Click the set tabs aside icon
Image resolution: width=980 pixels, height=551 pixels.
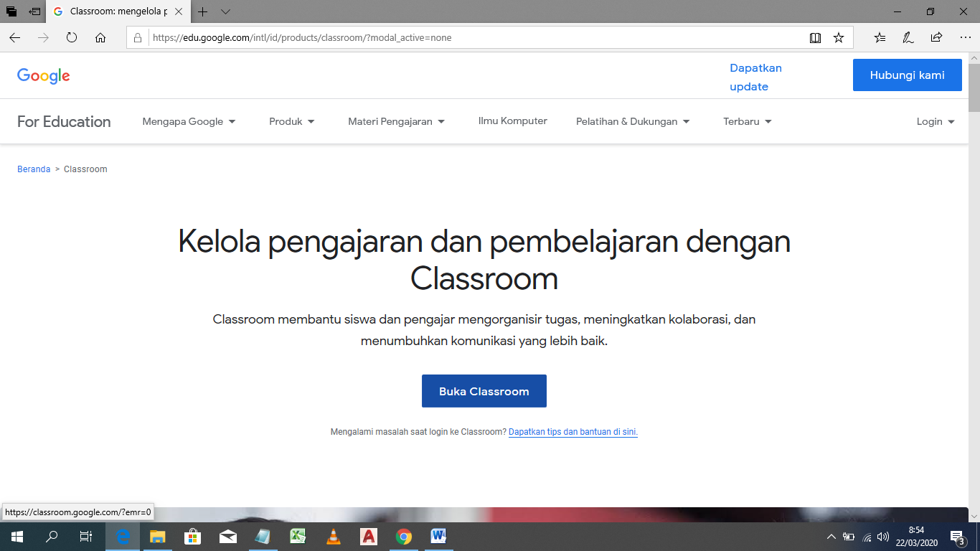pyautogui.click(x=34, y=12)
